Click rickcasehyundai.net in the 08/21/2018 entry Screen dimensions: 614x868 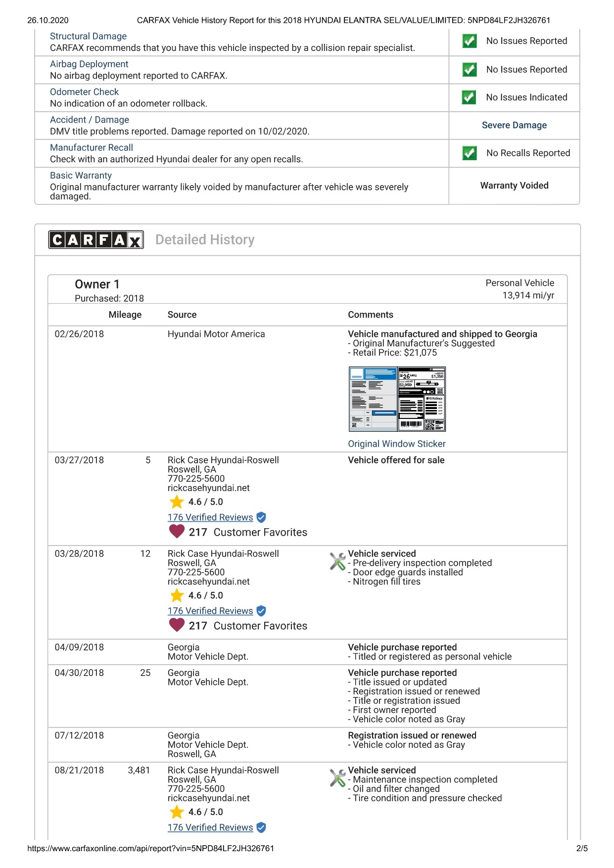209,798
